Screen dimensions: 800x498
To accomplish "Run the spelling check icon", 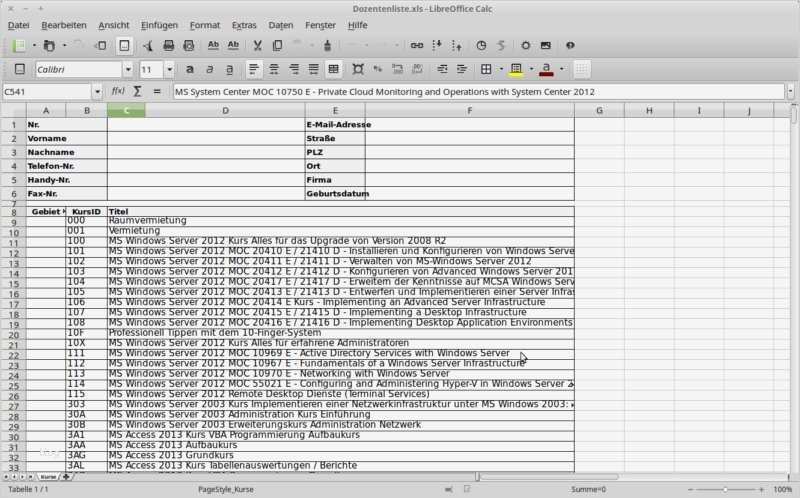I will (x=213, y=46).
